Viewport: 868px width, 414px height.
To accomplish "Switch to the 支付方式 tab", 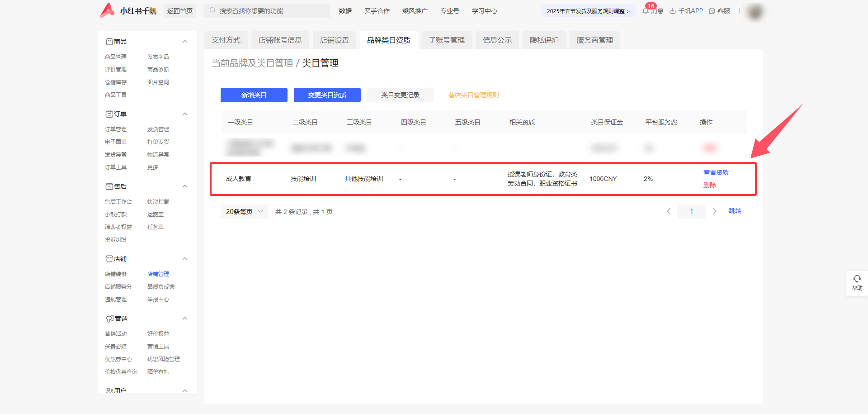I will coord(226,40).
